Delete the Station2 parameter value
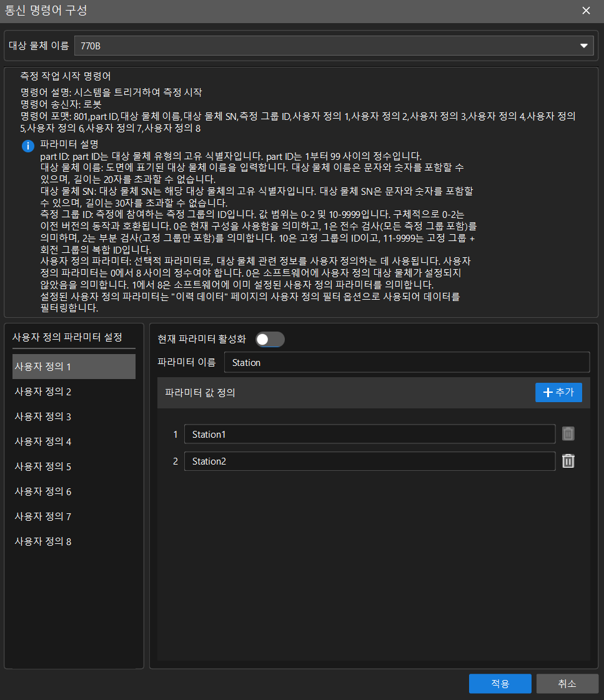 tap(568, 461)
